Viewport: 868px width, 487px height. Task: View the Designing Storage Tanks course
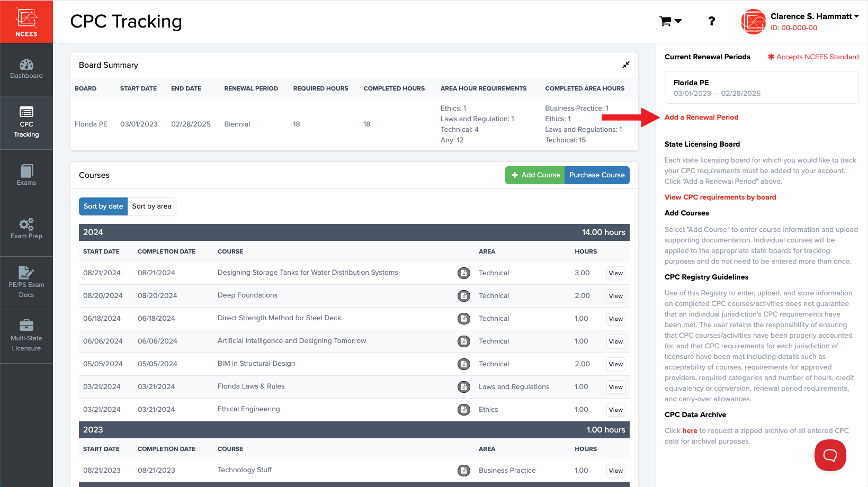(616, 273)
